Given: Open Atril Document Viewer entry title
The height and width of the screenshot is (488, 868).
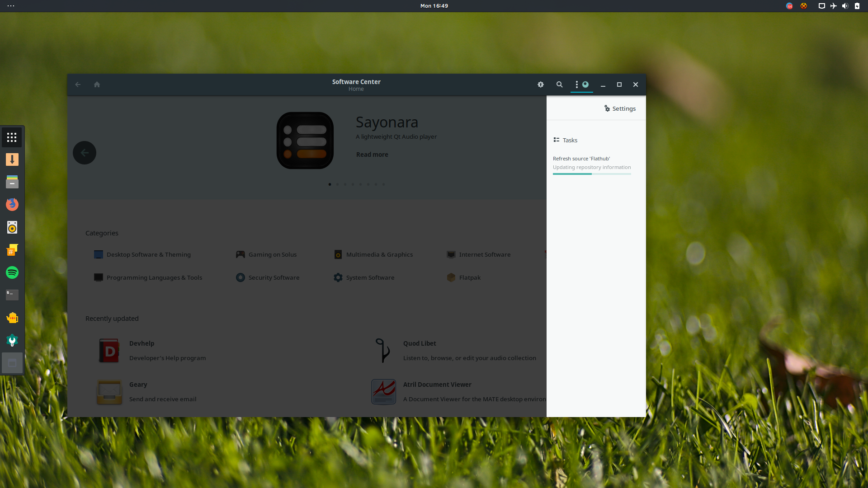Looking at the screenshot, I should click(437, 385).
